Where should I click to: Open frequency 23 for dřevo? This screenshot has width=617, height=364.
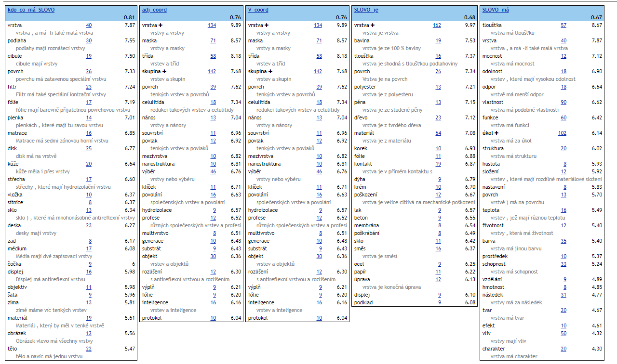click(x=438, y=117)
